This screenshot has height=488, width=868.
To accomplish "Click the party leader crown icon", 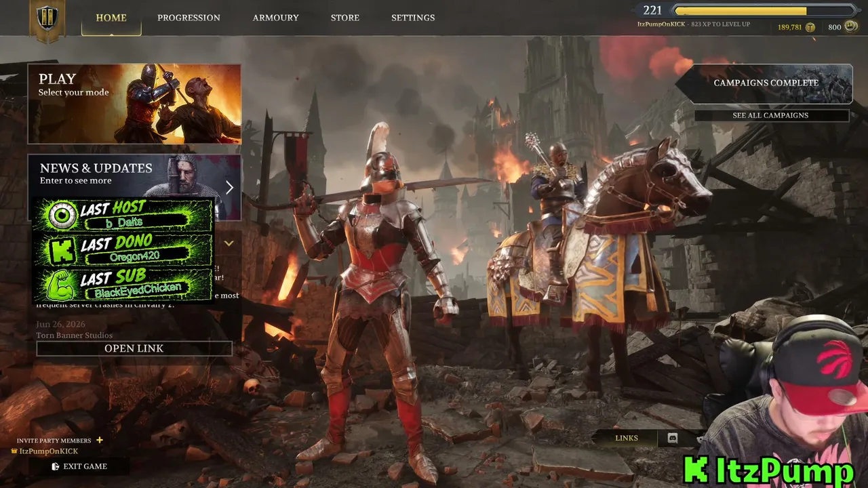I will point(14,451).
